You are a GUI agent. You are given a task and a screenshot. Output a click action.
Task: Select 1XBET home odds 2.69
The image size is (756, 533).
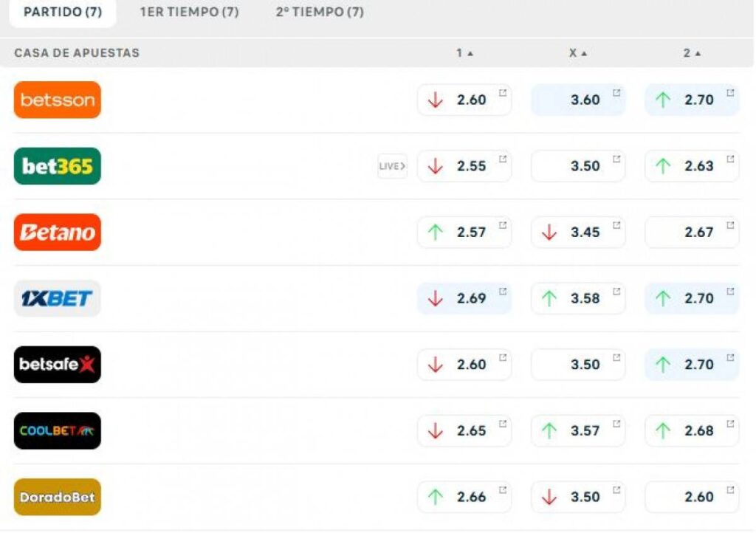pos(464,298)
